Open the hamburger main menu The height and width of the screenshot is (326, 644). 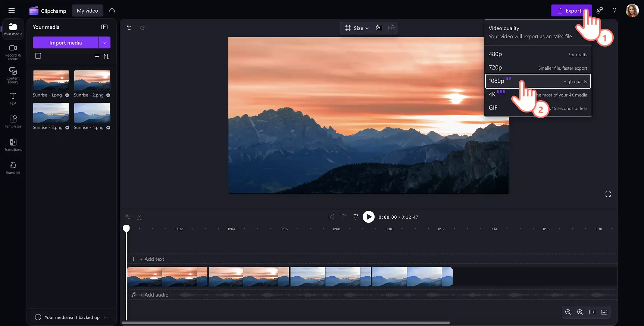point(12,10)
